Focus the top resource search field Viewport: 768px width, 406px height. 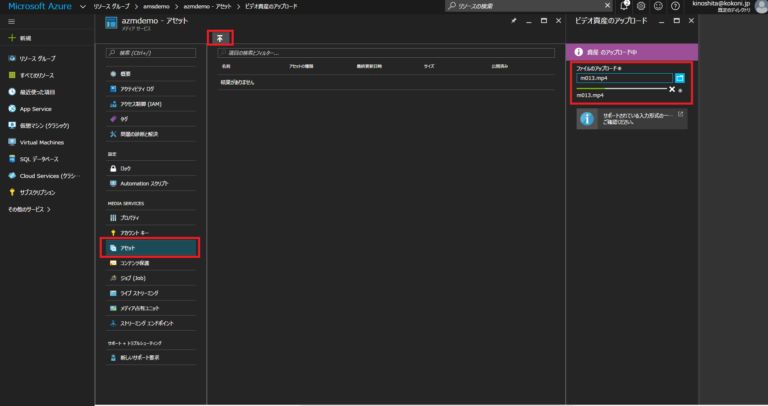tap(528, 6)
